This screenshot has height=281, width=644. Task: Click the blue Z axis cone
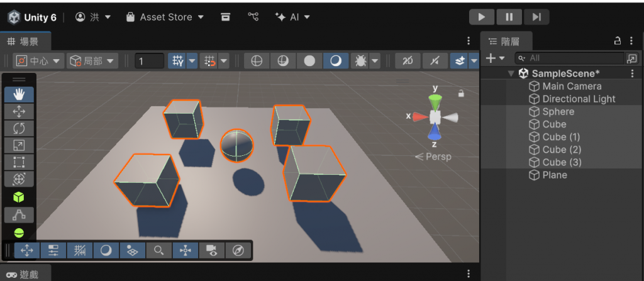[x=434, y=131]
